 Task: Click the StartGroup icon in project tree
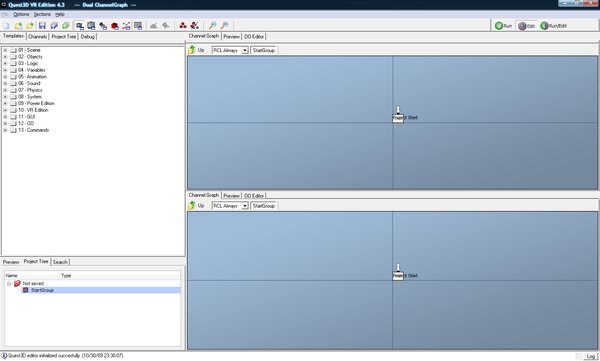click(x=26, y=290)
